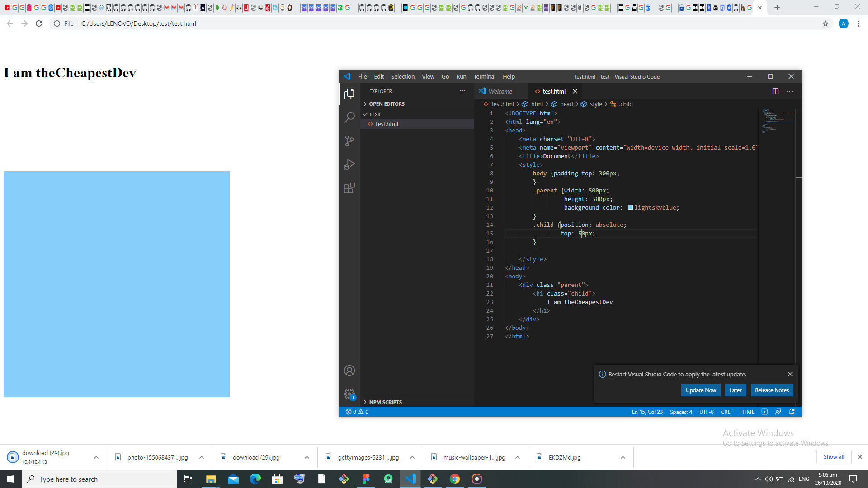This screenshot has width=868, height=488.
Task: Click errors and warnings status indicator
Action: [x=357, y=412]
